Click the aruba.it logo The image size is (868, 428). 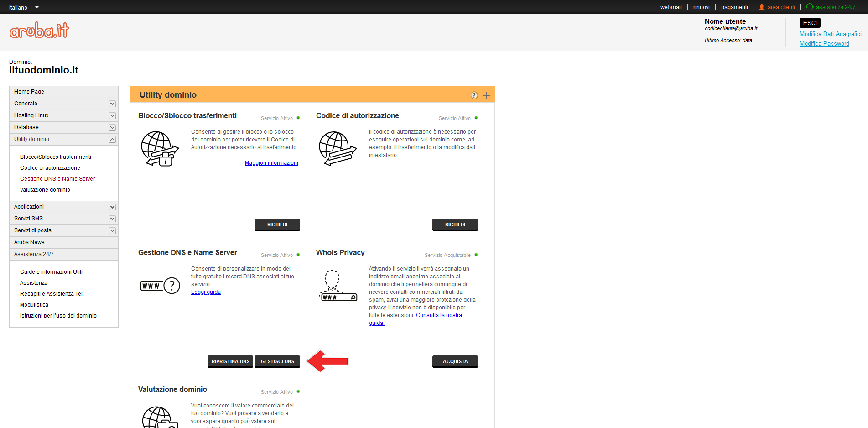pos(39,30)
